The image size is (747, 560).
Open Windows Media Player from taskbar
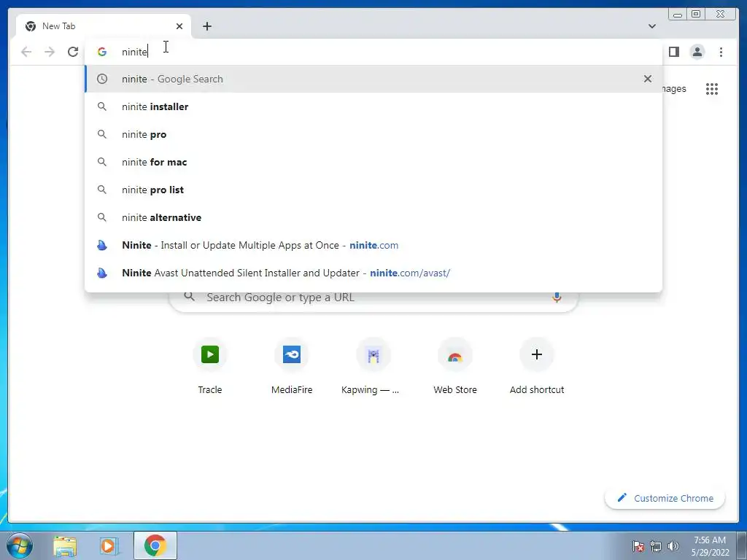(x=109, y=545)
